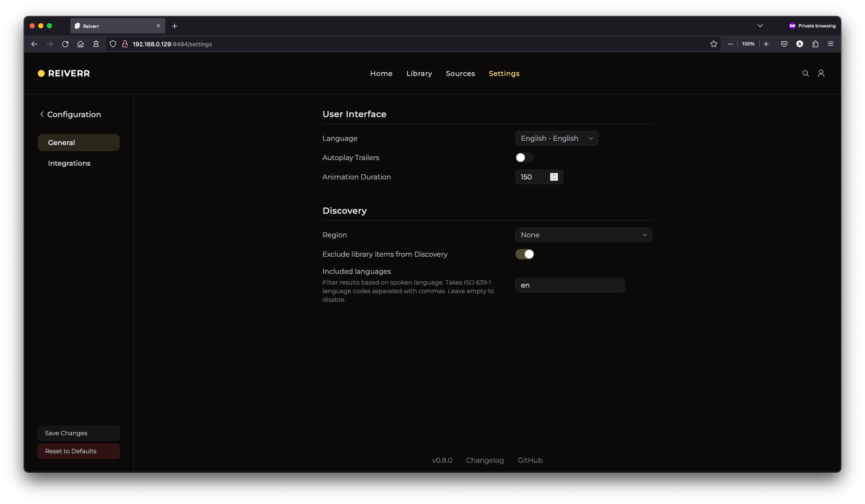Image resolution: width=865 pixels, height=504 pixels.
Task: Expand the Region dropdown selector
Action: click(x=584, y=234)
